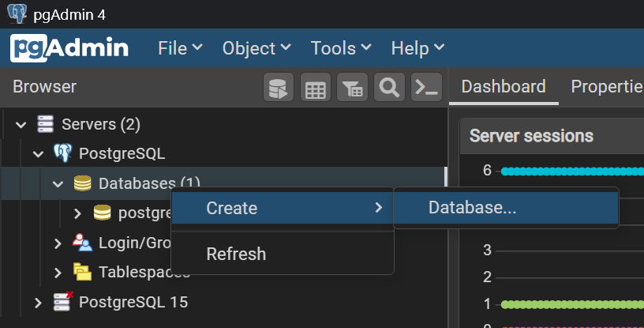Select the Databases (1) tree item
644x328 pixels.
138,183
